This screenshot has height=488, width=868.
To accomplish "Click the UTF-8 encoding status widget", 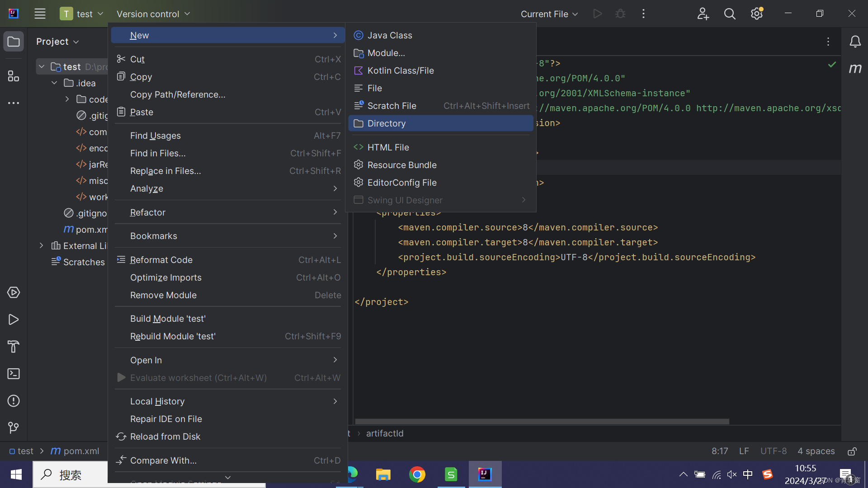I will click(x=773, y=451).
